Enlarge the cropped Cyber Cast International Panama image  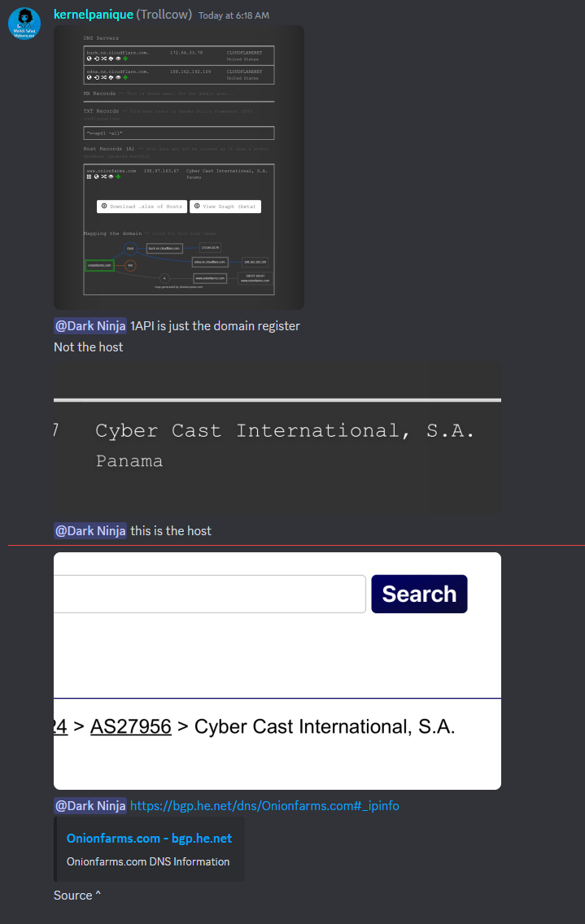277,438
